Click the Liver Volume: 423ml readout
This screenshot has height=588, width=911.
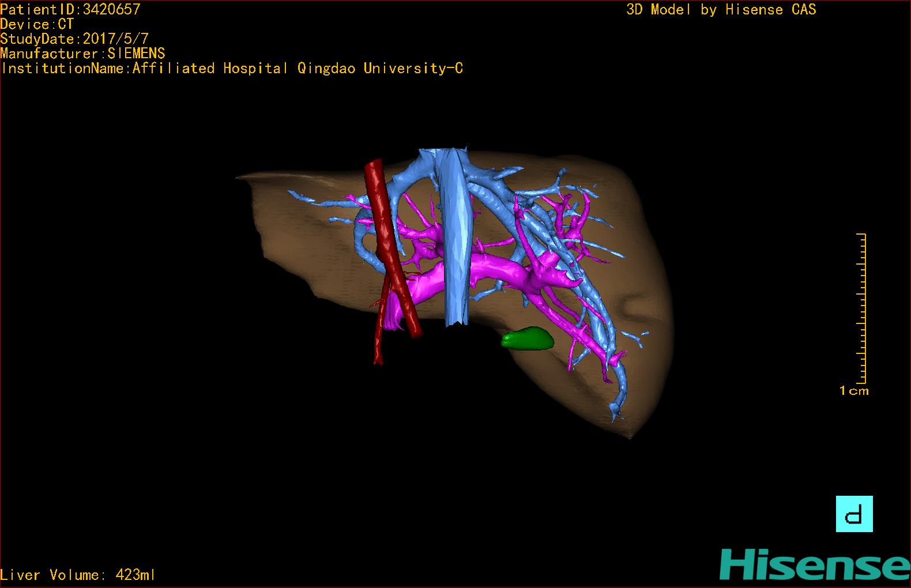pos(78,575)
